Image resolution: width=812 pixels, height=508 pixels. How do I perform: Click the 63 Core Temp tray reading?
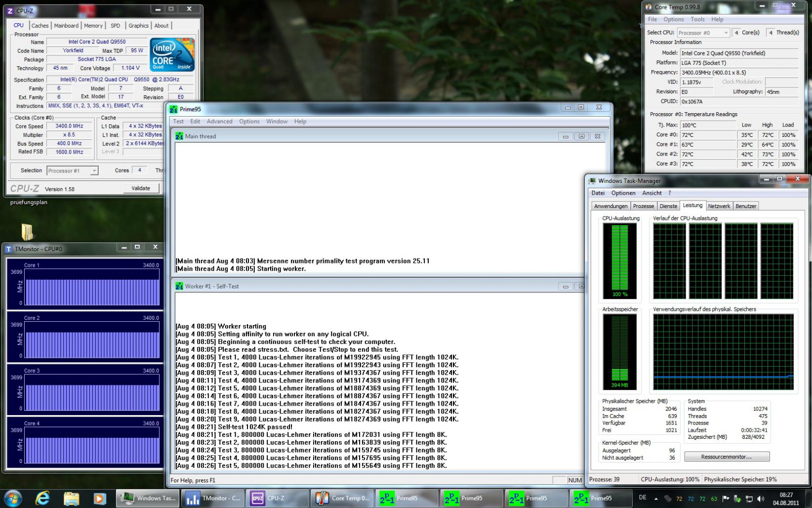(714, 499)
